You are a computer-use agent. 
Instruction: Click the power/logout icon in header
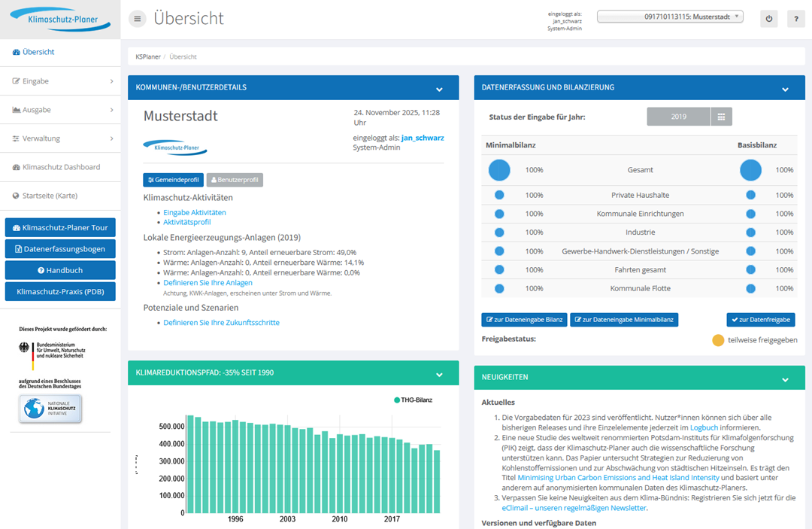[768, 19]
